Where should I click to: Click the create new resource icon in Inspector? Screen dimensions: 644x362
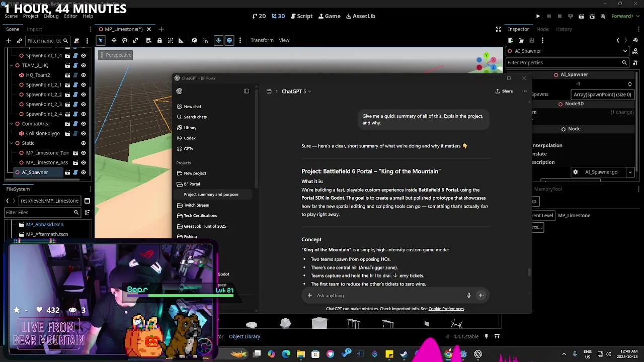coord(510,40)
